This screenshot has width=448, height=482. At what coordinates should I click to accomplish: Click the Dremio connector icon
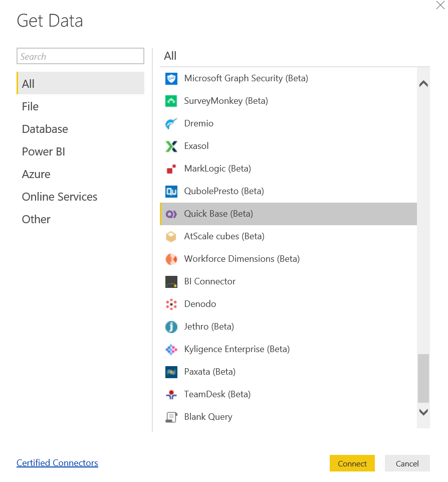[171, 123]
